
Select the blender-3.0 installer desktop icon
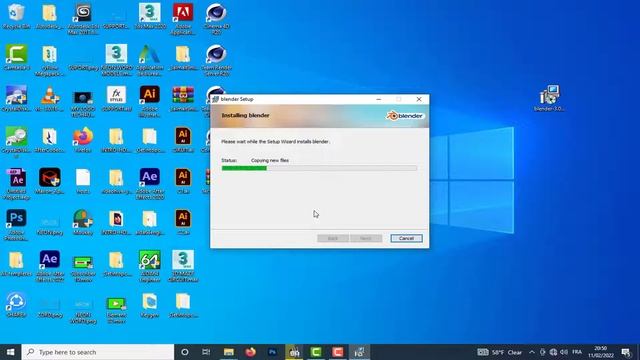[549, 98]
